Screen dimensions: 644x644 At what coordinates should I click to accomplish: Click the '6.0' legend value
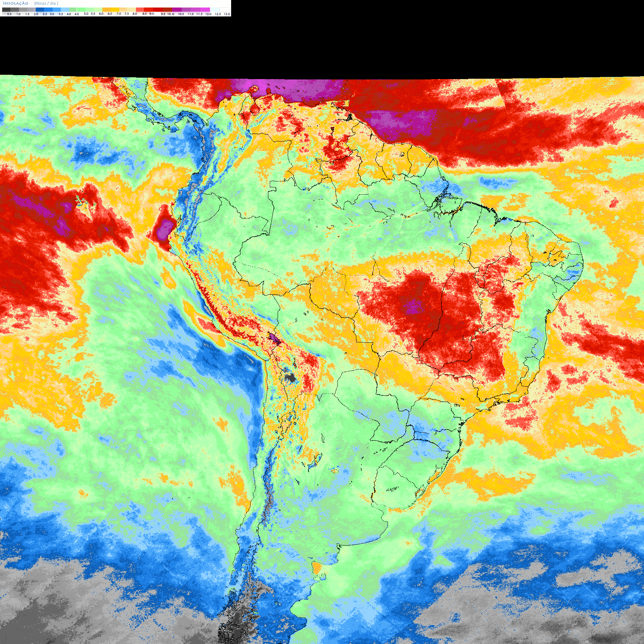coord(101,14)
